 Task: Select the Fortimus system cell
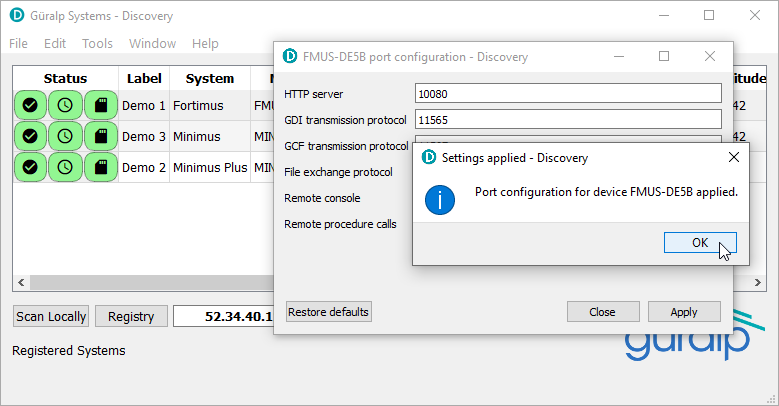point(210,105)
